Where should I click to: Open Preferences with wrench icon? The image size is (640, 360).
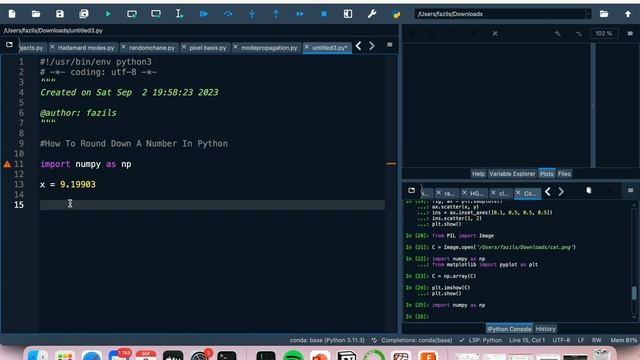[372, 14]
